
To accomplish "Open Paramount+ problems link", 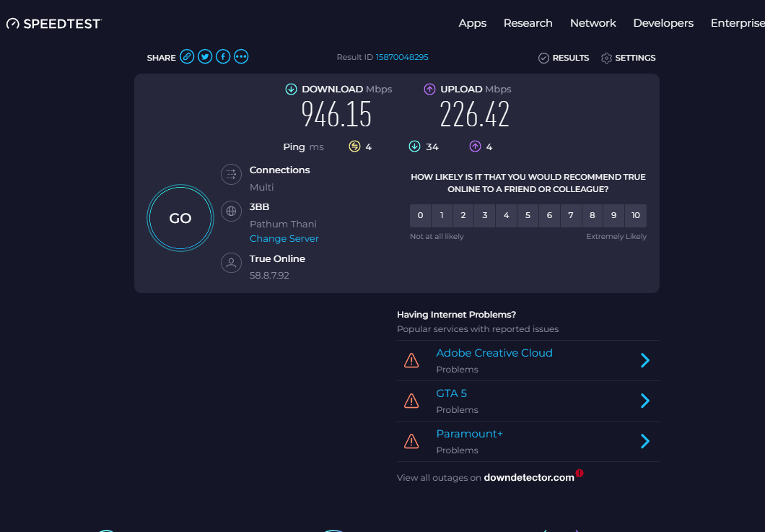I will pyautogui.click(x=469, y=434).
